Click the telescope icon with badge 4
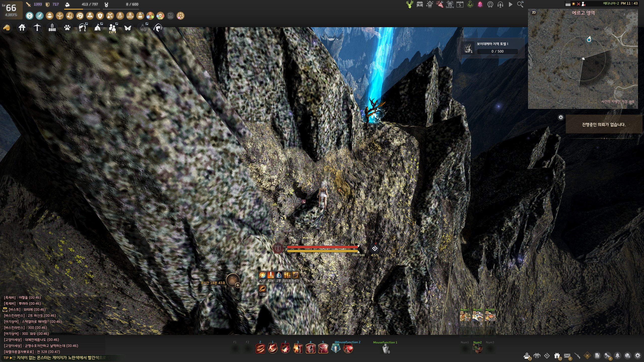The image size is (644, 362). click(x=608, y=356)
